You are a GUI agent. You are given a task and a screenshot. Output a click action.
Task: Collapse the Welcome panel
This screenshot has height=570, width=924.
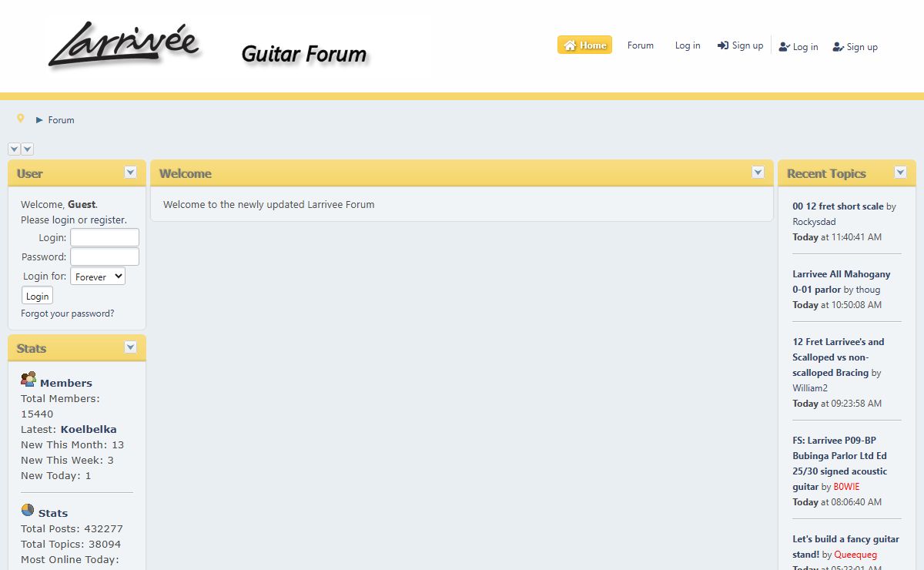[x=758, y=173]
